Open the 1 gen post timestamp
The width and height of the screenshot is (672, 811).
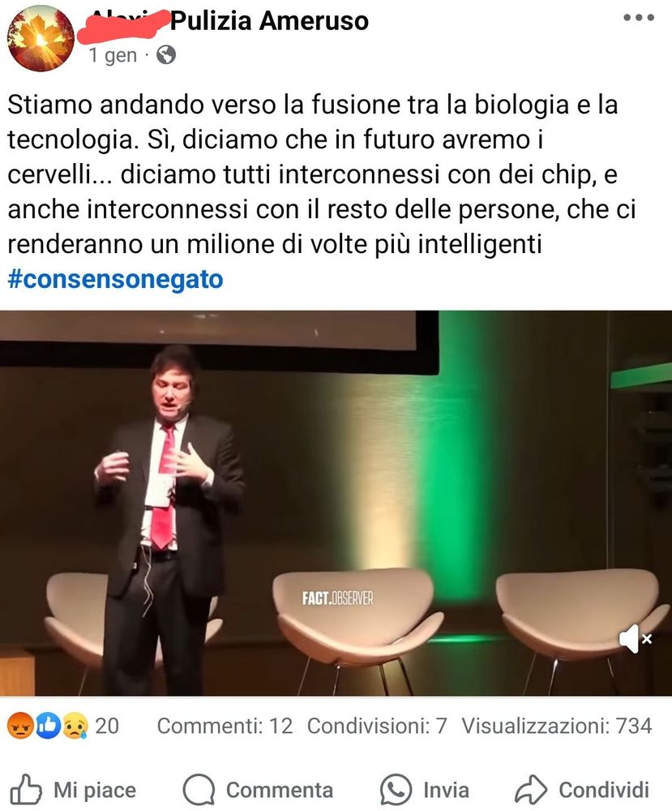coord(113,55)
